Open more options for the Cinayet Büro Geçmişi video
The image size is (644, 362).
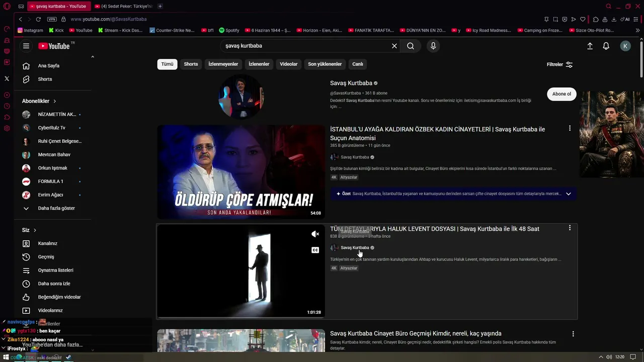pos(573,334)
